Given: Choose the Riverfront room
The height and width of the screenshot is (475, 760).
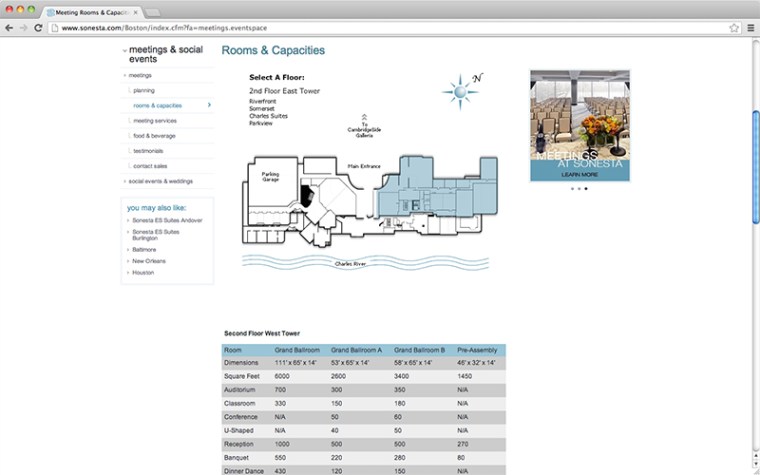Looking at the screenshot, I should 263,102.
